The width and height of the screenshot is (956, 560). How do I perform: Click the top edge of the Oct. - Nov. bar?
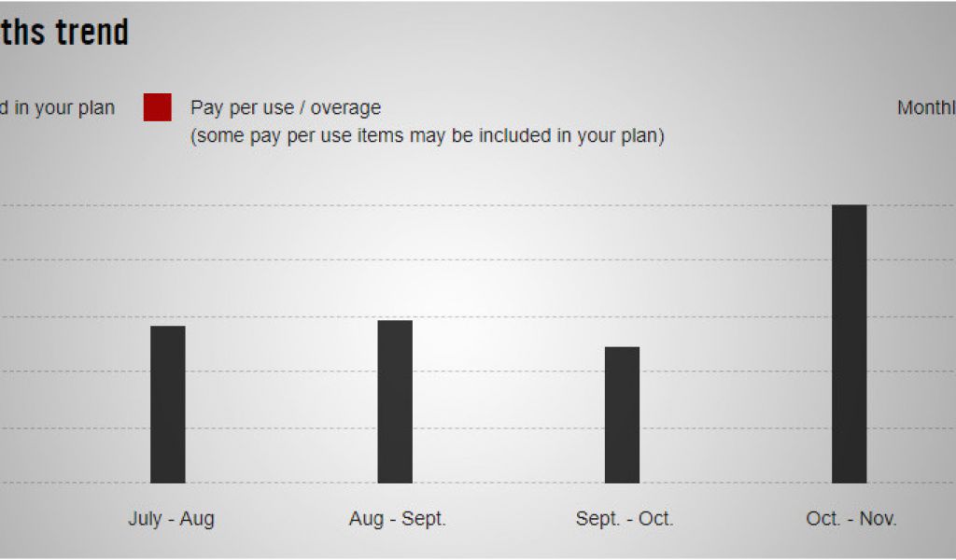click(x=850, y=205)
